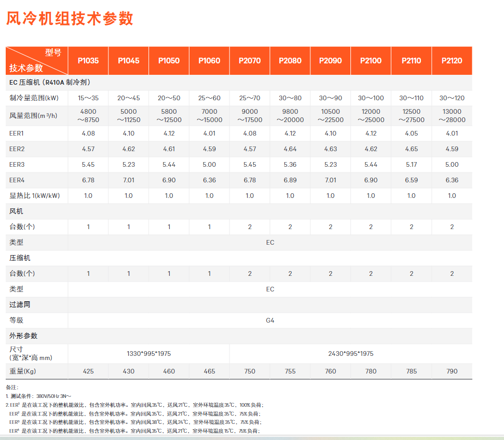Click the page title 风冷机组技术参数
This screenshot has width=504, height=440.
[70, 18]
